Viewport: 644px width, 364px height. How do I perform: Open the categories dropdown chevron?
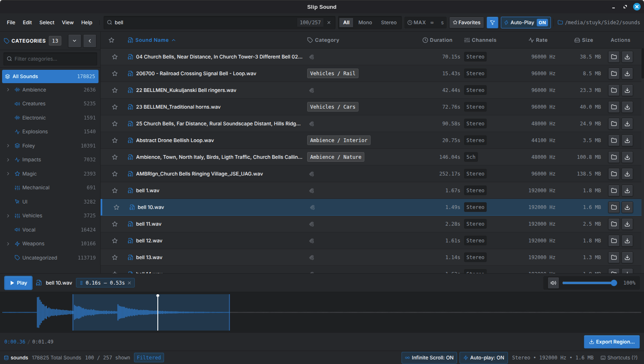click(x=74, y=41)
